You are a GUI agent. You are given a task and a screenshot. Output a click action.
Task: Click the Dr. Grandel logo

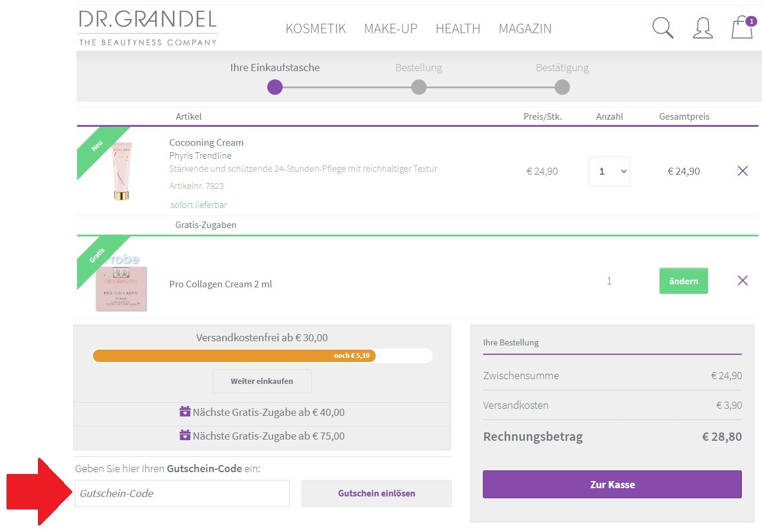[x=148, y=27]
